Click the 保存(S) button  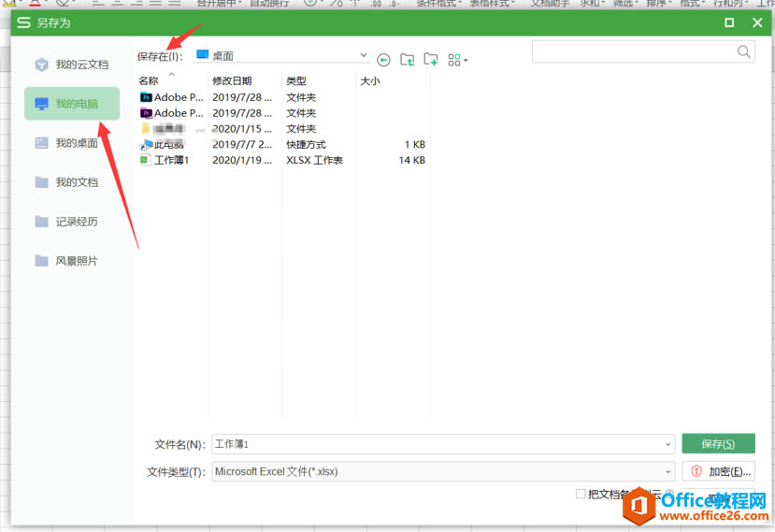tap(718, 443)
